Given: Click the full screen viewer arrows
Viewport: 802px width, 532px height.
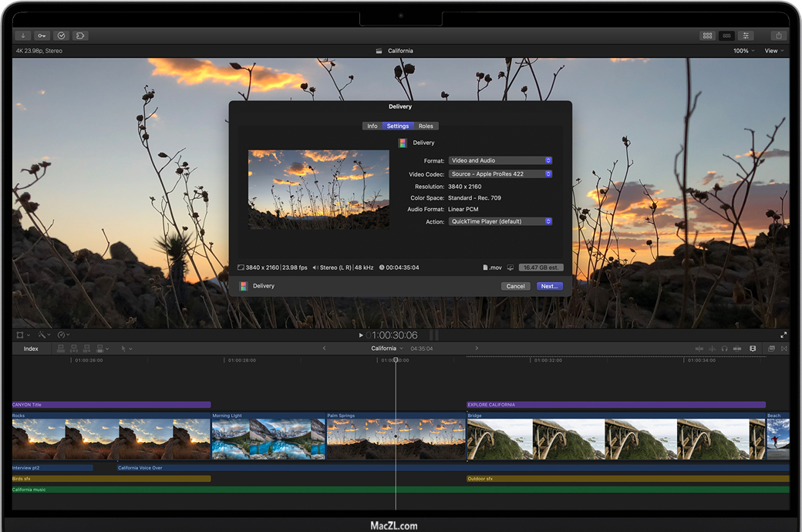Looking at the screenshot, I should click(x=783, y=335).
